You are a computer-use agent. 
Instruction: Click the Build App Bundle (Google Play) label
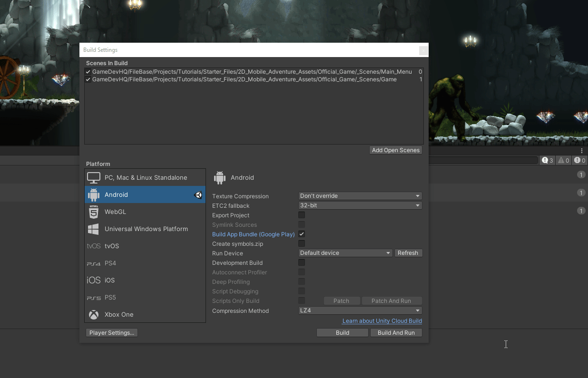click(x=254, y=234)
